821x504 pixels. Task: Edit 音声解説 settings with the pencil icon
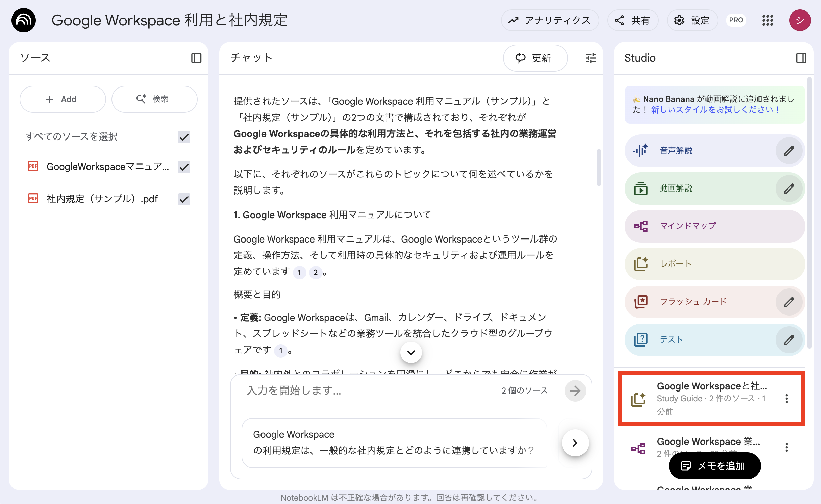pyautogui.click(x=790, y=150)
